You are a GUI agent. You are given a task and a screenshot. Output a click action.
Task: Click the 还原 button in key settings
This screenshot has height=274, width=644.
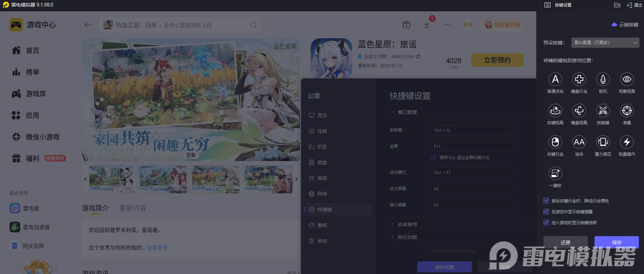[566, 243]
